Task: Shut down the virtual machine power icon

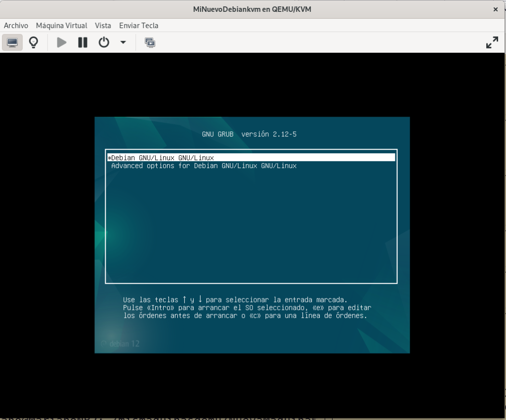Action: pyautogui.click(x=104, y=42)
